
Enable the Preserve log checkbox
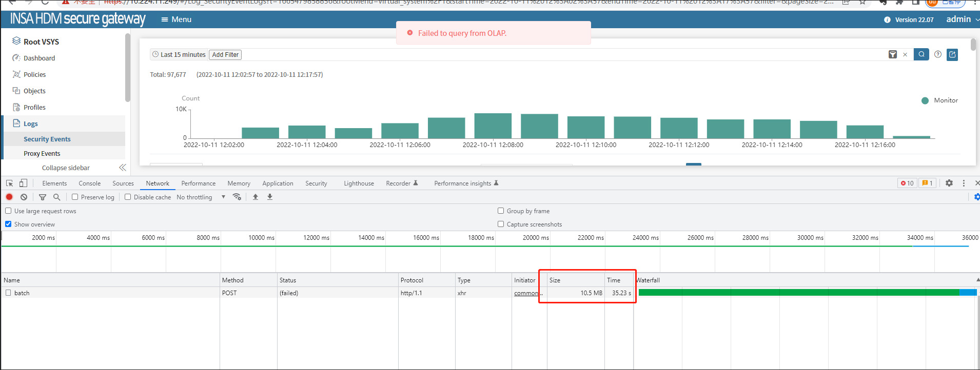(75, 197)
